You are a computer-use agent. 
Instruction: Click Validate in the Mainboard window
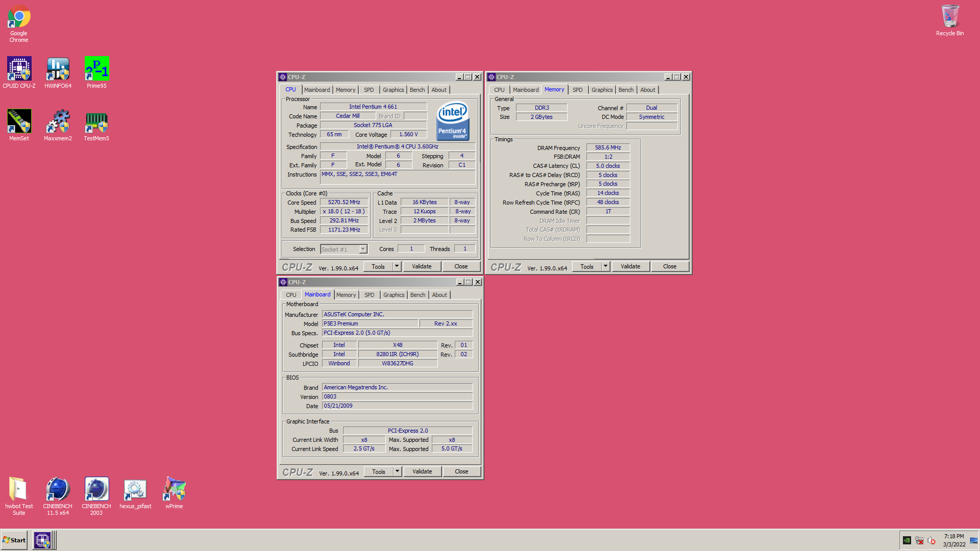pos(422,471)
